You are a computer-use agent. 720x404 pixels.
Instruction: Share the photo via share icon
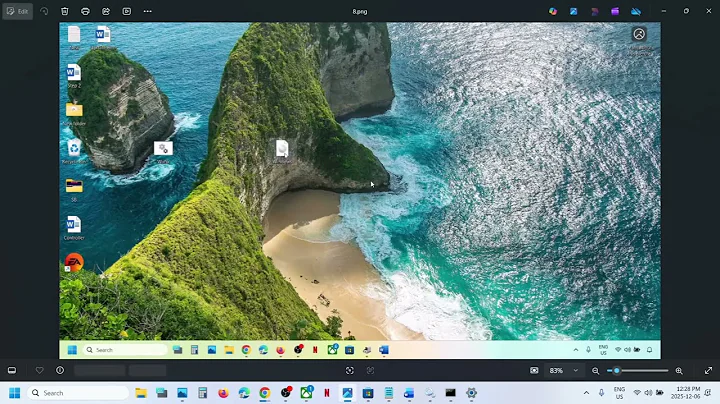[106, 11]
